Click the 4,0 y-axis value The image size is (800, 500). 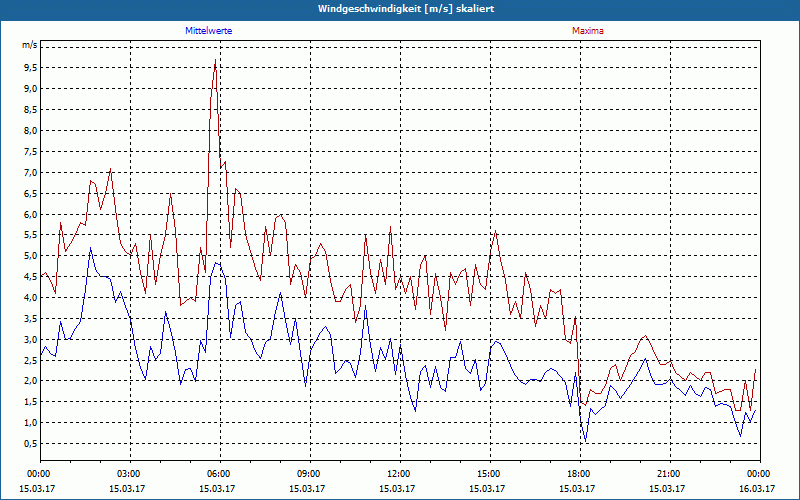coord(31,298)
